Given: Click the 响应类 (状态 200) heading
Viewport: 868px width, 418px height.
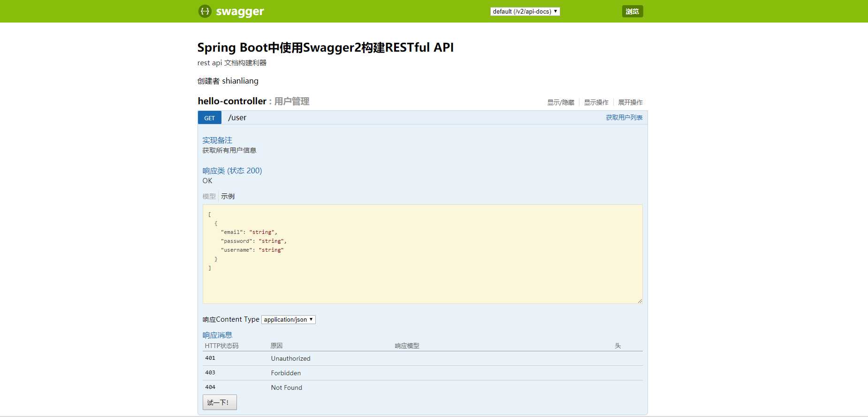Looking at the screenshot, I should click(x=232, y=170).
